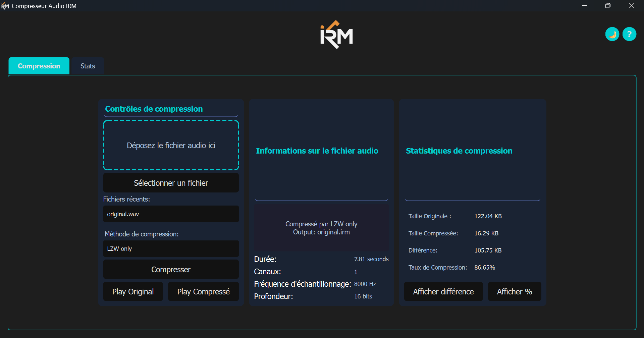
Task: Click the IRM app icon in title bar
Action: (5, 6)
